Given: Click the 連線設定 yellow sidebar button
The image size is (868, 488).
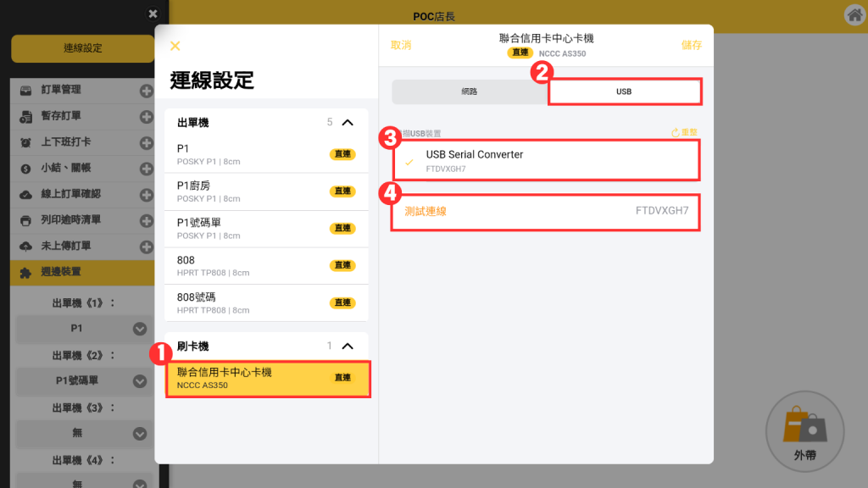Looking at the screenshot, I should (x=82, y=48).
